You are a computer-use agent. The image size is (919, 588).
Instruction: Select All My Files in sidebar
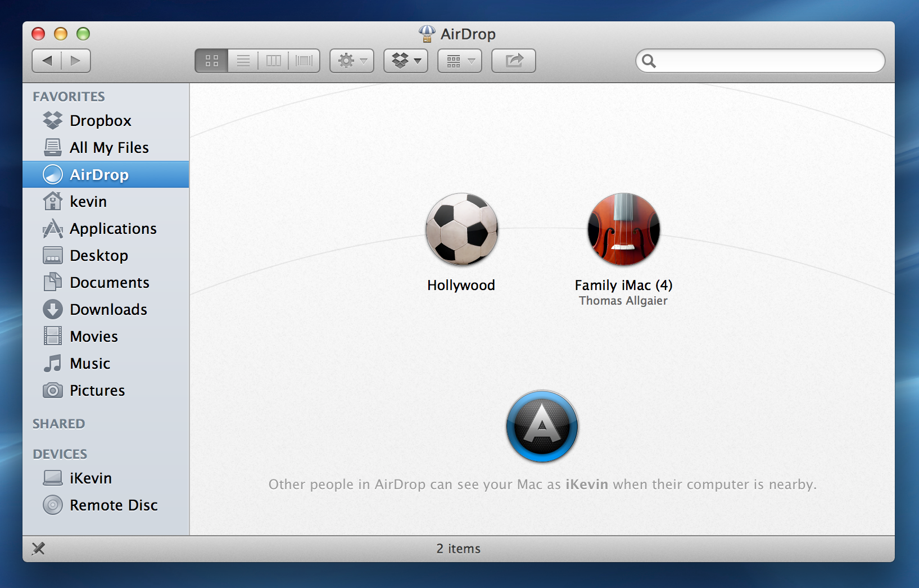click(106, 147)
